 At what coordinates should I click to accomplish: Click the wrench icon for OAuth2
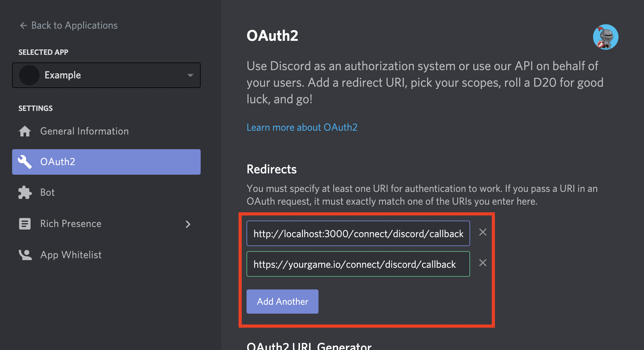point(25,162)
